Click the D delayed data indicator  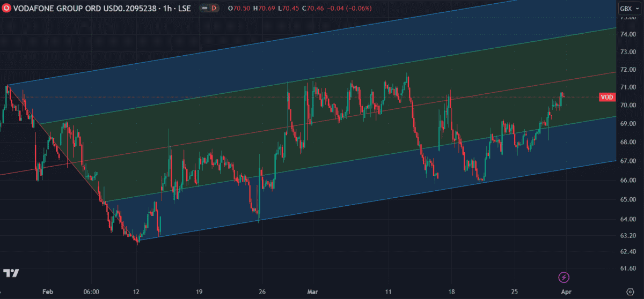coord(215,8)
